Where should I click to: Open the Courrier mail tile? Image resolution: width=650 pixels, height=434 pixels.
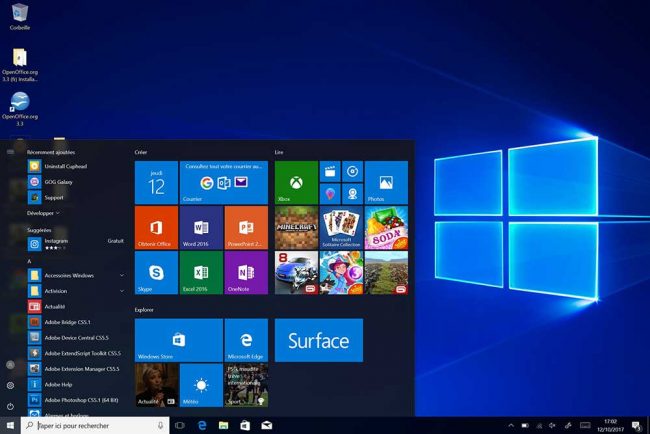click(224, 182)
